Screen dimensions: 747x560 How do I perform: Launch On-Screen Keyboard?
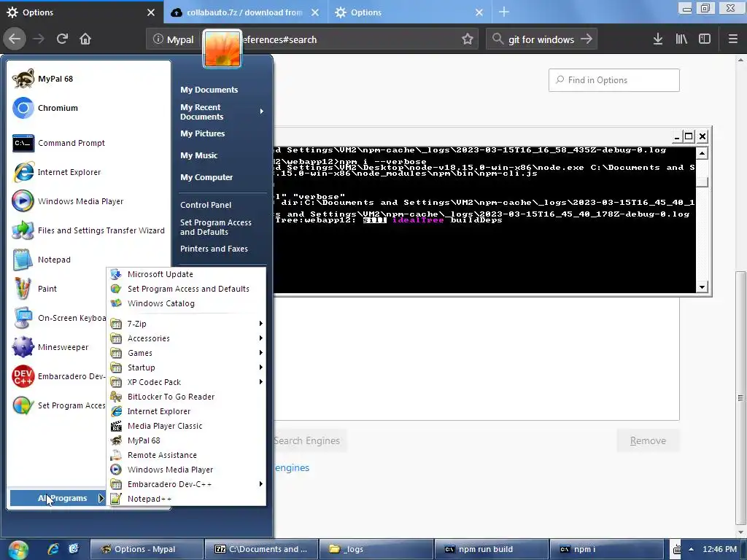coord(57,318)
